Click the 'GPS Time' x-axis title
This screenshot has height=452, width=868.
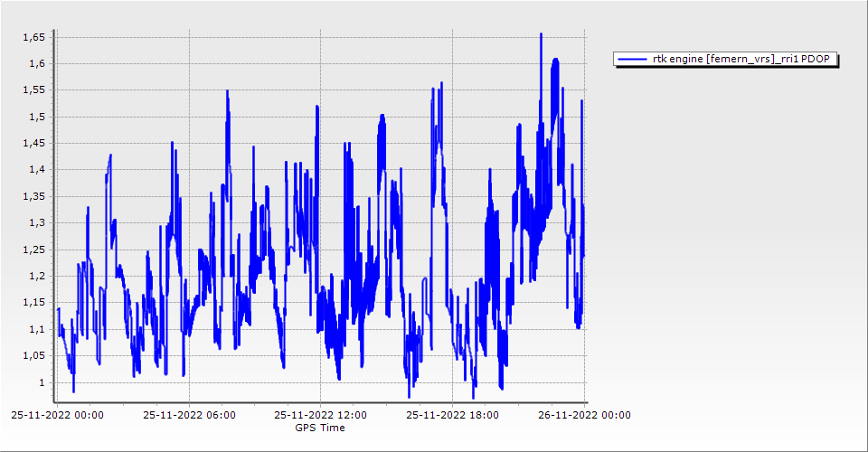coord(319,428)
